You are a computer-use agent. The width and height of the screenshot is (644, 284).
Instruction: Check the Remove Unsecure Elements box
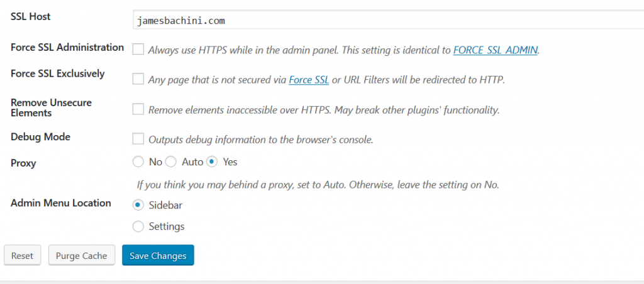pyautogui.click(x=138, y=109)
